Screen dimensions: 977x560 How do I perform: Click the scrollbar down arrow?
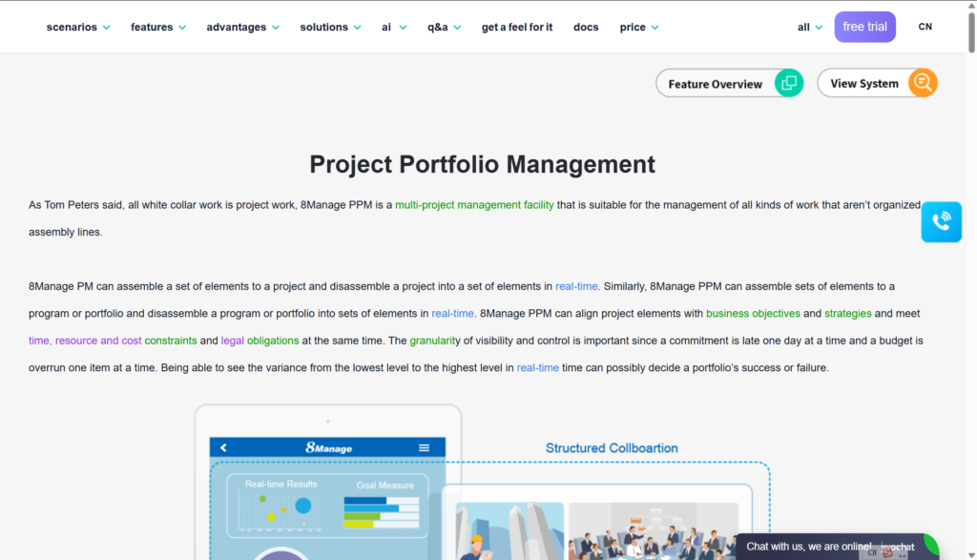point(971,554)
